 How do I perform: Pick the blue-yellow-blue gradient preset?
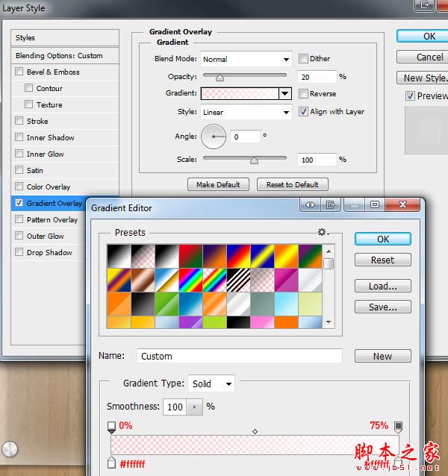coord(262,256)
